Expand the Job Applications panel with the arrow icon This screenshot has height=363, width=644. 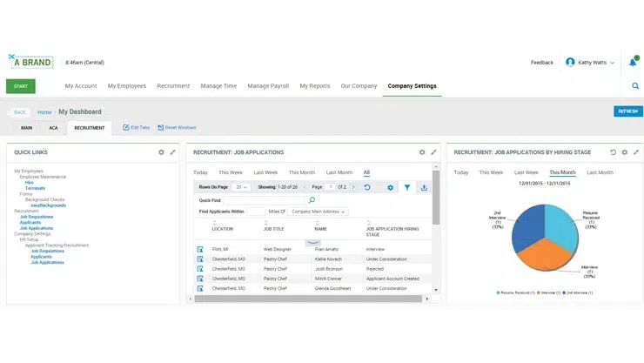point(433,152)
